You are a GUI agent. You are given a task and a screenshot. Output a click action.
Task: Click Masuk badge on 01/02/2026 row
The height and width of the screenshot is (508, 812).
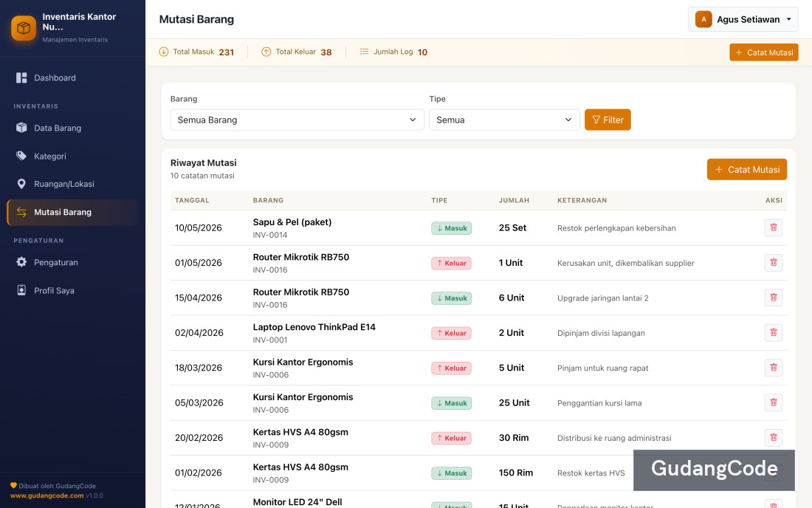pyautogui.click(x=452, y=473)
